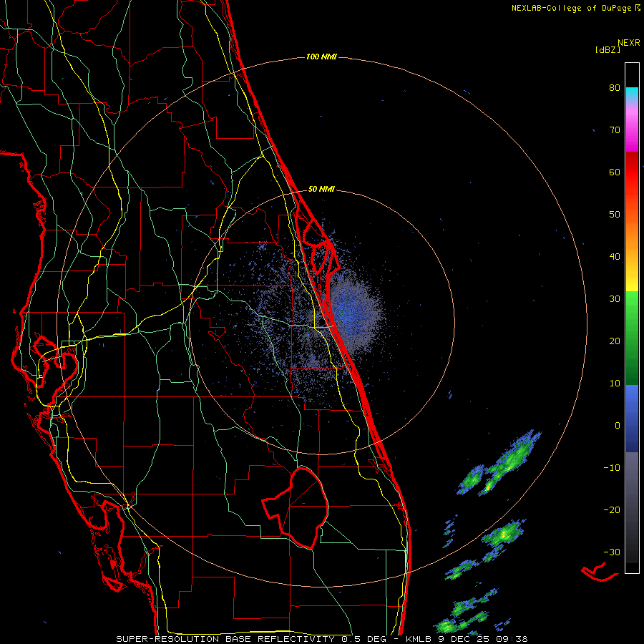Click the 80 value on the dBZ scale
The width and height of the screenshot is (644, 644).
coord(615,88)
